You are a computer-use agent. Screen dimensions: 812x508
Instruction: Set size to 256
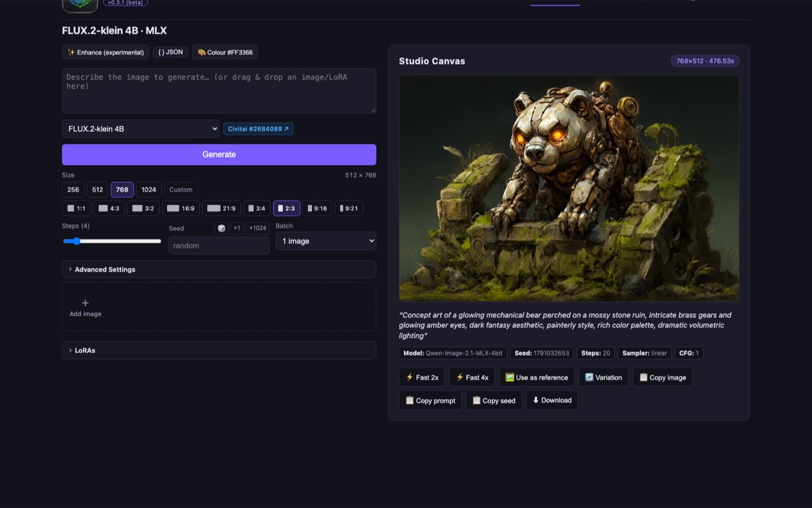[73, 189]
